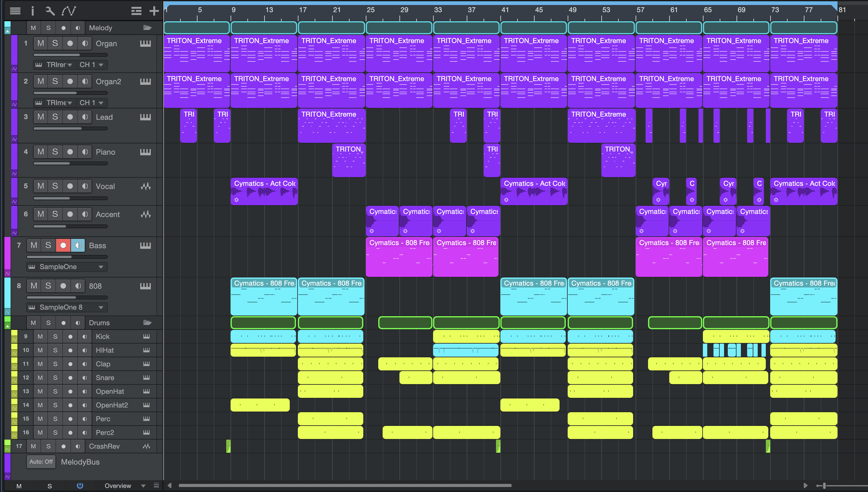Solo the Kick track
868x492 pixels.
(x=55, y=336)
